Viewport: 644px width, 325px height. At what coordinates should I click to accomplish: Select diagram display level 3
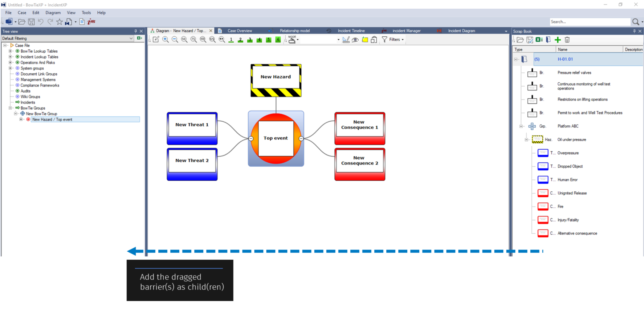[250, 40]
